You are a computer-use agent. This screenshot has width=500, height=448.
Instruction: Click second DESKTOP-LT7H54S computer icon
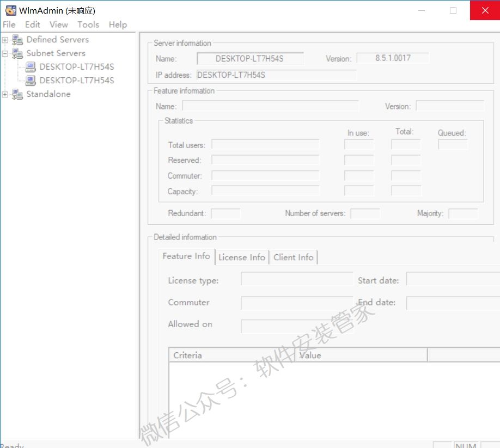point(31,81)
